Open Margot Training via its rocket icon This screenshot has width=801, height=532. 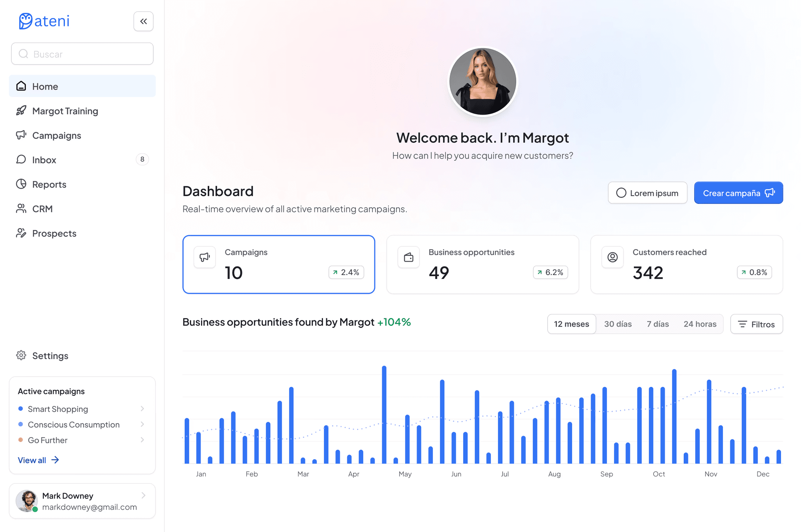(21, 111)
